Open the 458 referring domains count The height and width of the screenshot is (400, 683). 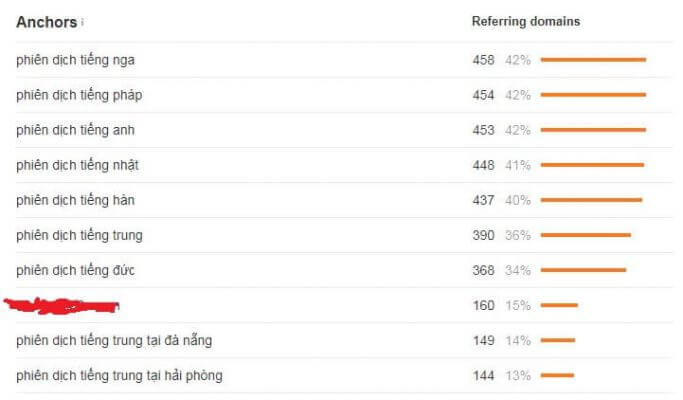483,60
